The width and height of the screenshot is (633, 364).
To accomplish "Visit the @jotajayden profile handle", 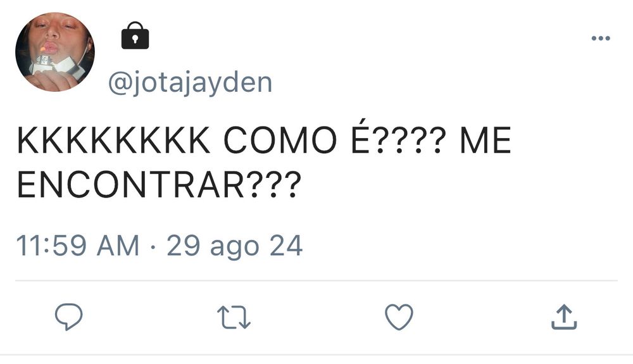I will coord(190,83).
